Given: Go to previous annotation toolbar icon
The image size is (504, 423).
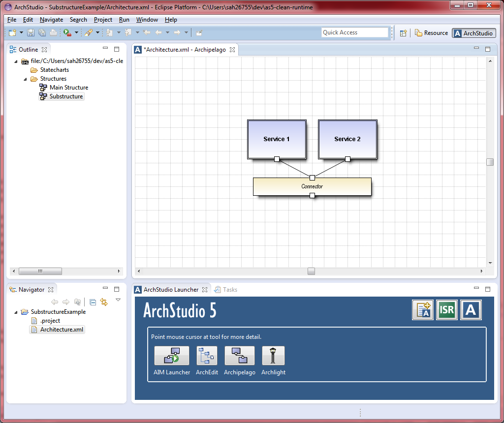Looking at the screenshot, I should coord(128,32).
